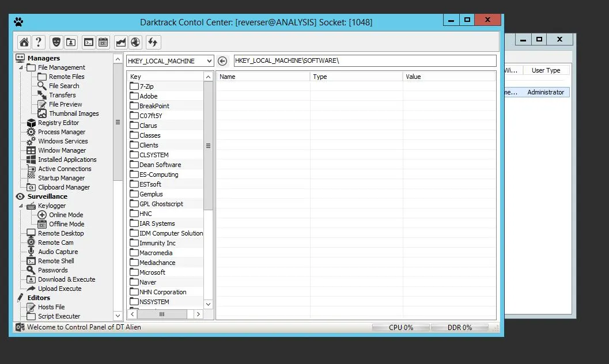Open Hosts File editor
The height and width of the screenshot is (364, 609).
[x=51, y=307]
